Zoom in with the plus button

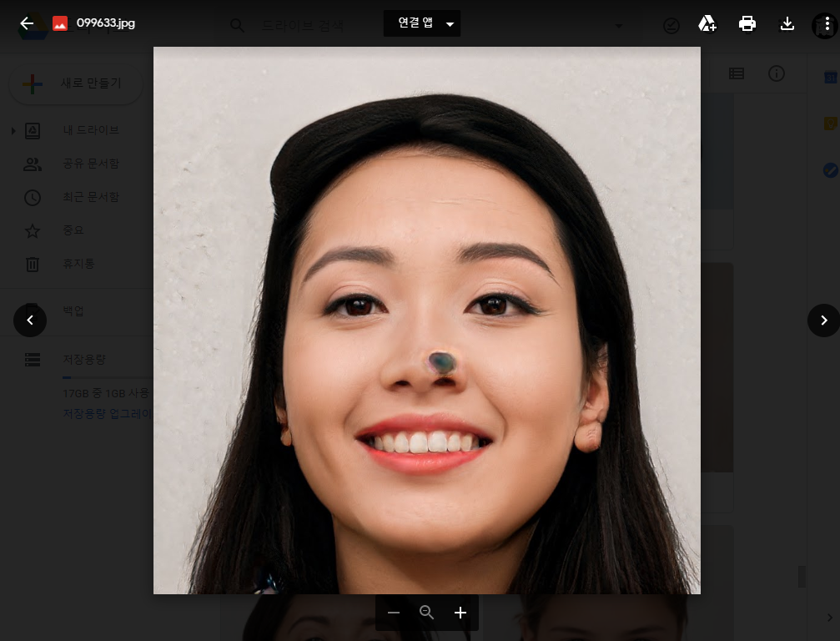[x=460, y=613]
